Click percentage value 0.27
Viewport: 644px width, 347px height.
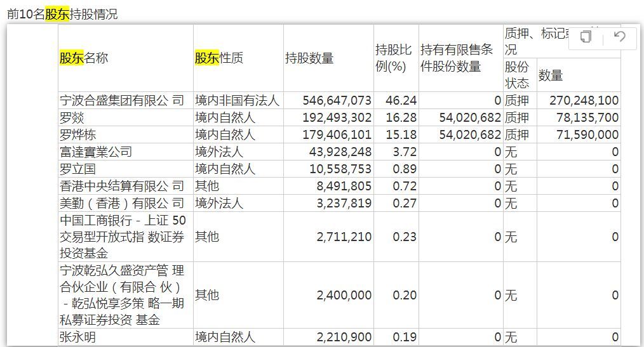click(x=405, y=204)
